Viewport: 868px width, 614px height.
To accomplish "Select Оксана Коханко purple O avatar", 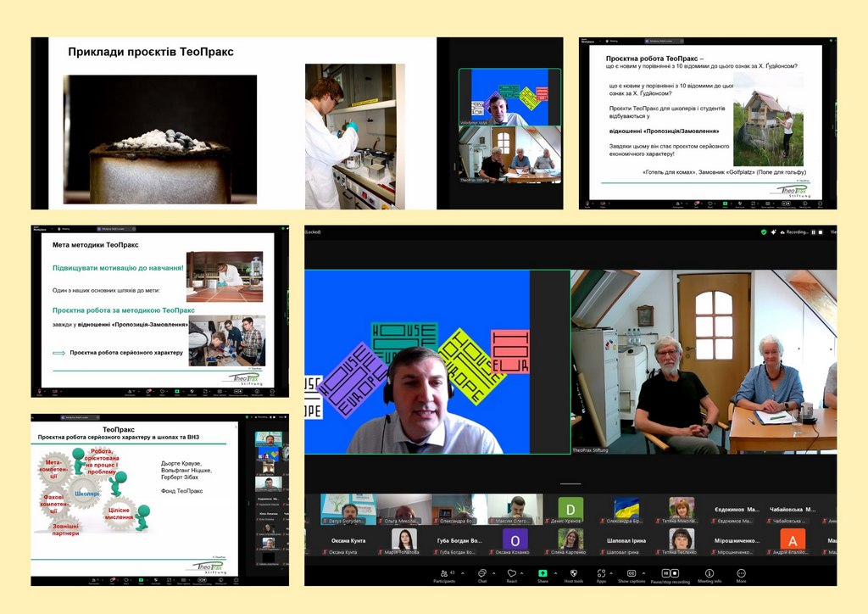I will pos(515,541).
